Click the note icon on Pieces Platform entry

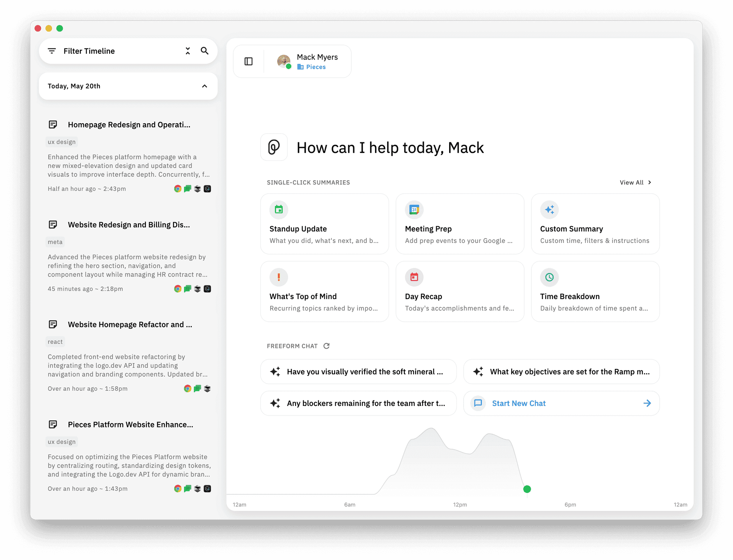(53, 424)
